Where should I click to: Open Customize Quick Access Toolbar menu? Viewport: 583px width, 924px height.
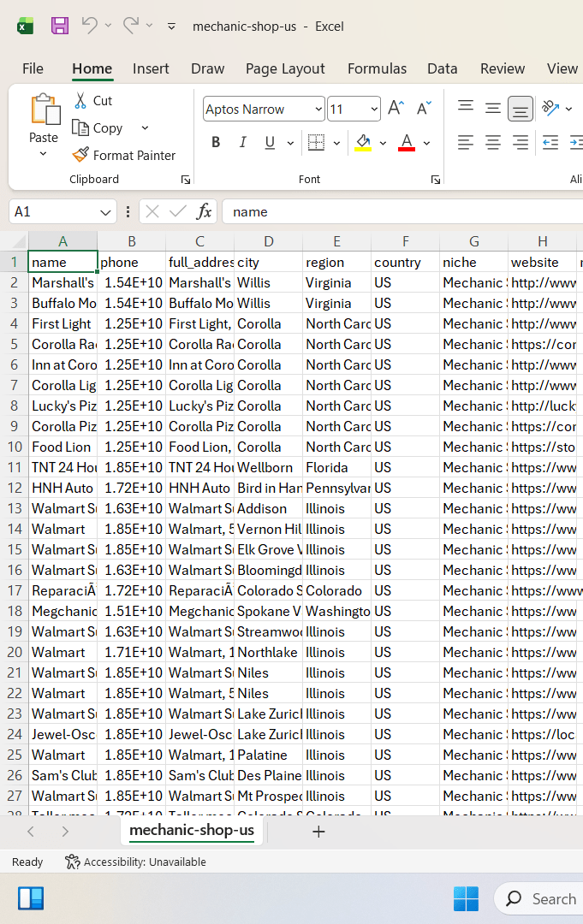pyautogui.click(x=171, y=27)
